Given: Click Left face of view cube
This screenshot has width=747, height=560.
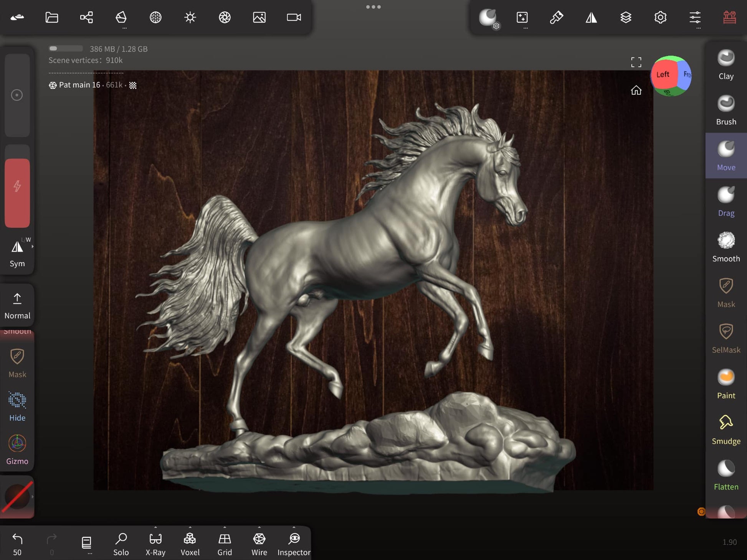Looking at the screenshot, I should click(x=663, y=74).
